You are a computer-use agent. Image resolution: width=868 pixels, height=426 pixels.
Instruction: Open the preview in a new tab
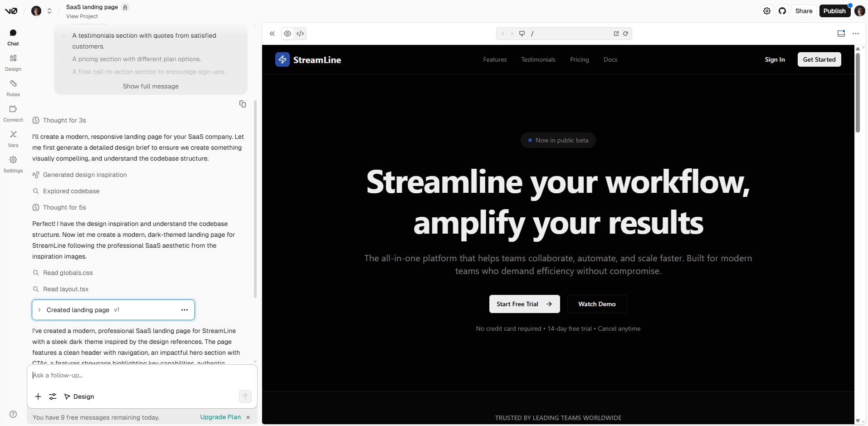click(616, 33)
